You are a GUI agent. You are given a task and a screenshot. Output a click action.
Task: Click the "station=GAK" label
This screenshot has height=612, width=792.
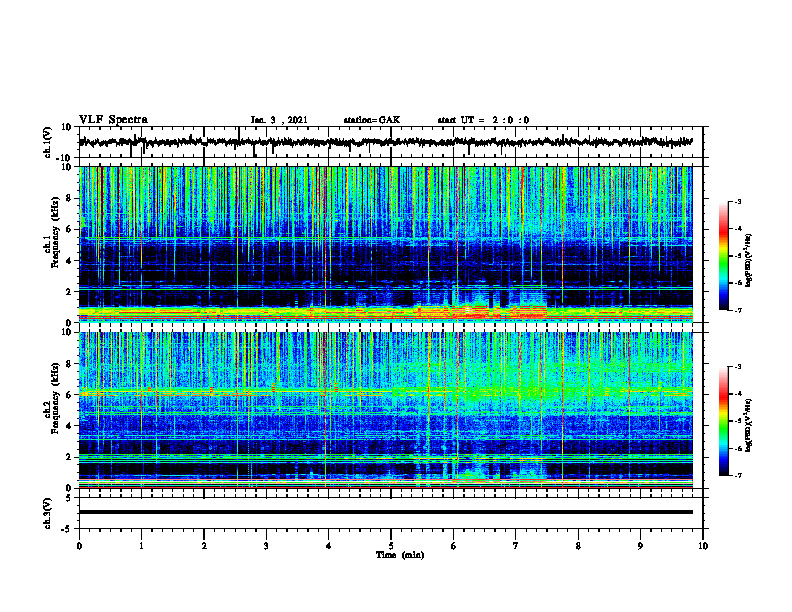(x=372, y=120)
